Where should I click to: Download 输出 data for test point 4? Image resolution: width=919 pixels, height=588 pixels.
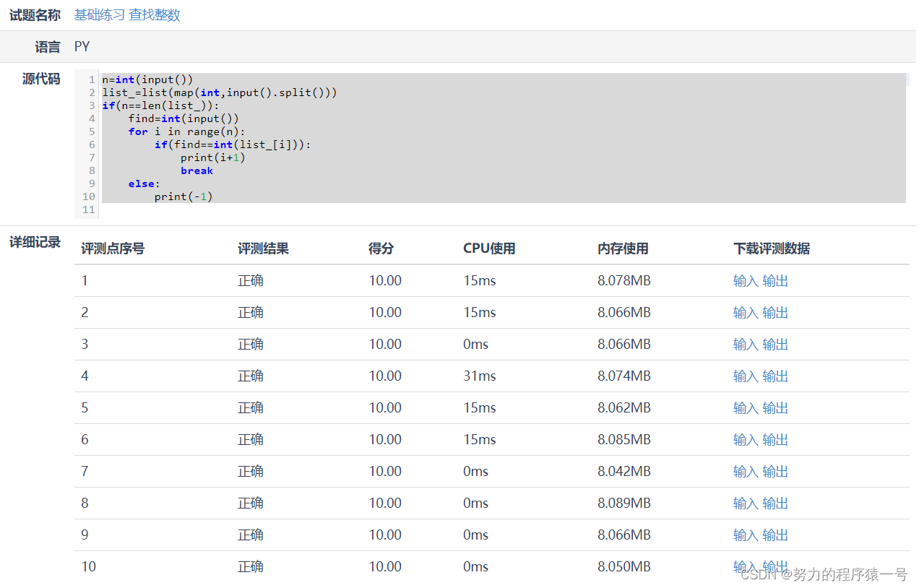point(775,376)
